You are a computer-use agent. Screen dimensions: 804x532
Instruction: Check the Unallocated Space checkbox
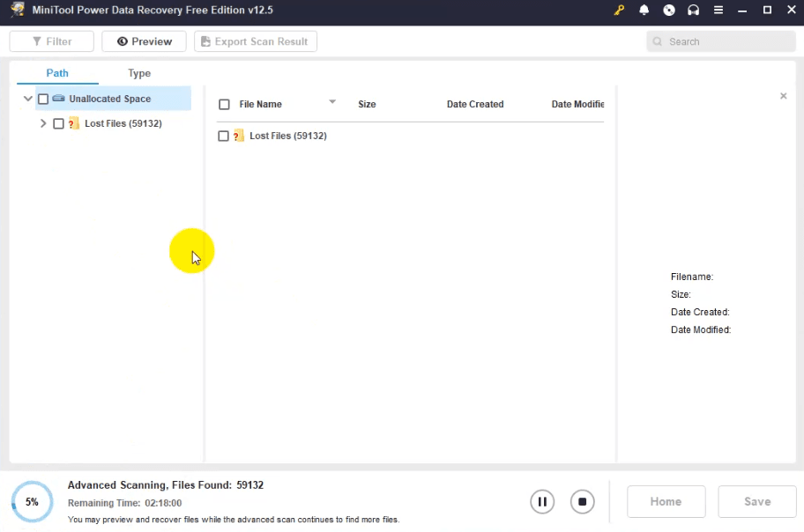(x=43, y=99)
